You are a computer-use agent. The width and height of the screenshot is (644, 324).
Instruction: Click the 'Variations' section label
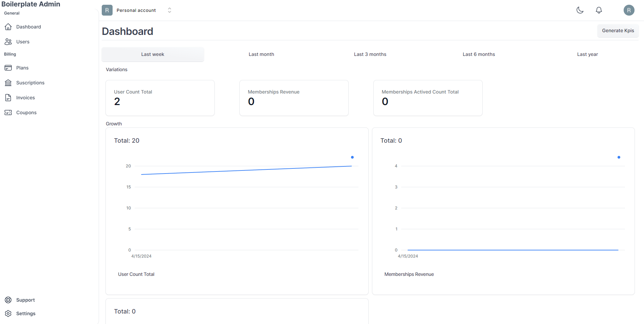pos(117,69)
